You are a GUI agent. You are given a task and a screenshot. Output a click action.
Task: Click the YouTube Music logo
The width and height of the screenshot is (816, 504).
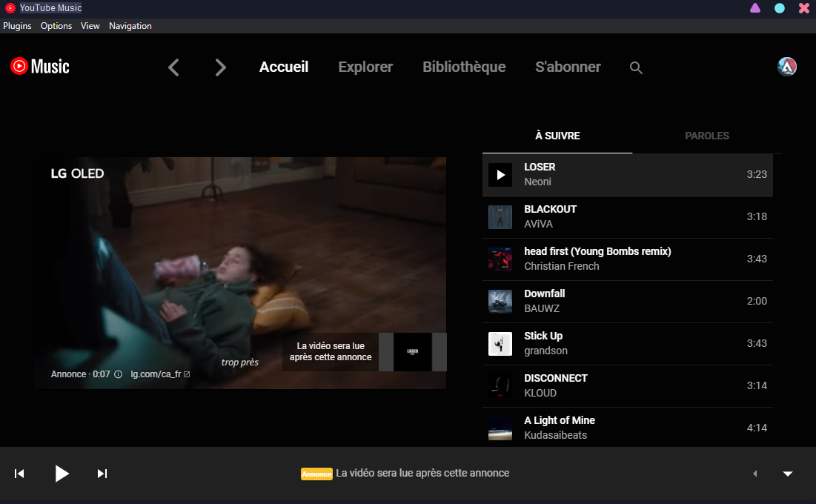pyautogui.click(x=40, y=66)
